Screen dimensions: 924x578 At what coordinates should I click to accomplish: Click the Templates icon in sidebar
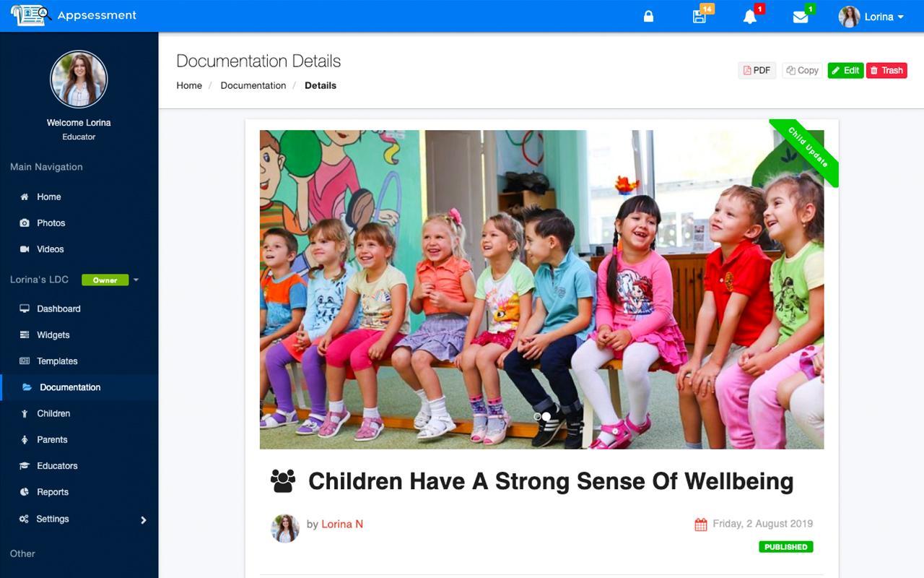[x=25, y=361]
